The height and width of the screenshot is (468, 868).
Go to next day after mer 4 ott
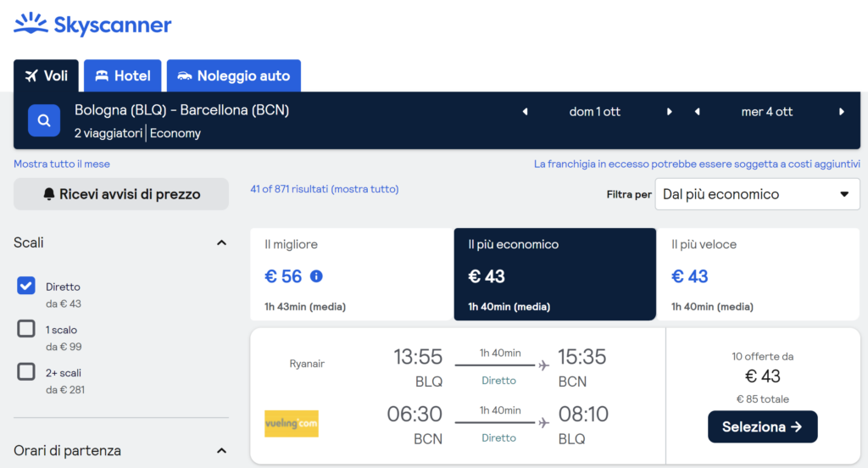[842, 112]
